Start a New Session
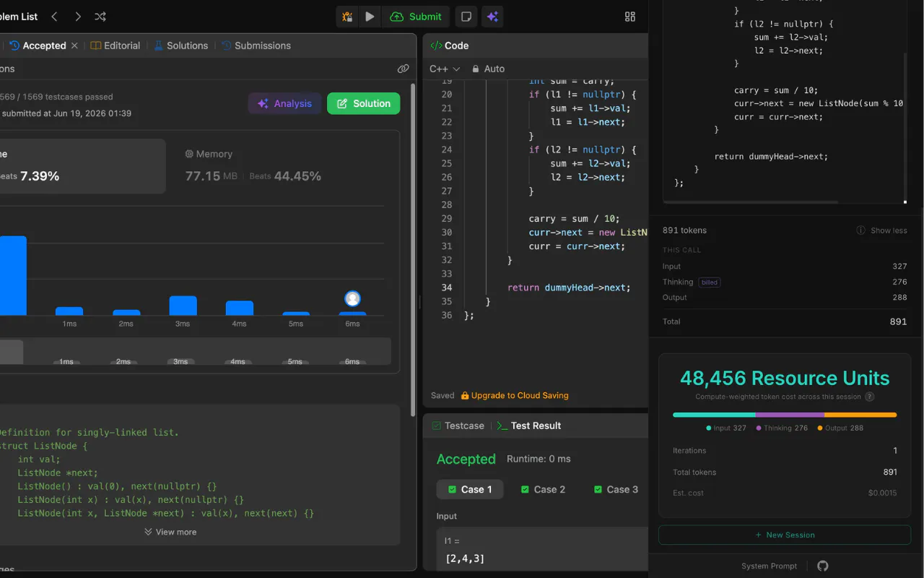The height and width of the screenshot is (578, 924). [x=785, y=535]
